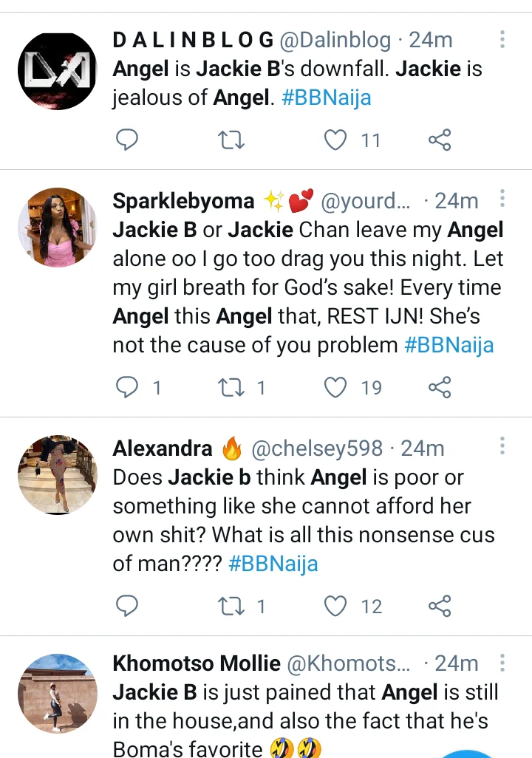Image resolution: width=532 pixels, height=758 pixels.
Task: Like Alexandra's tweet
Action: (336, 607)
